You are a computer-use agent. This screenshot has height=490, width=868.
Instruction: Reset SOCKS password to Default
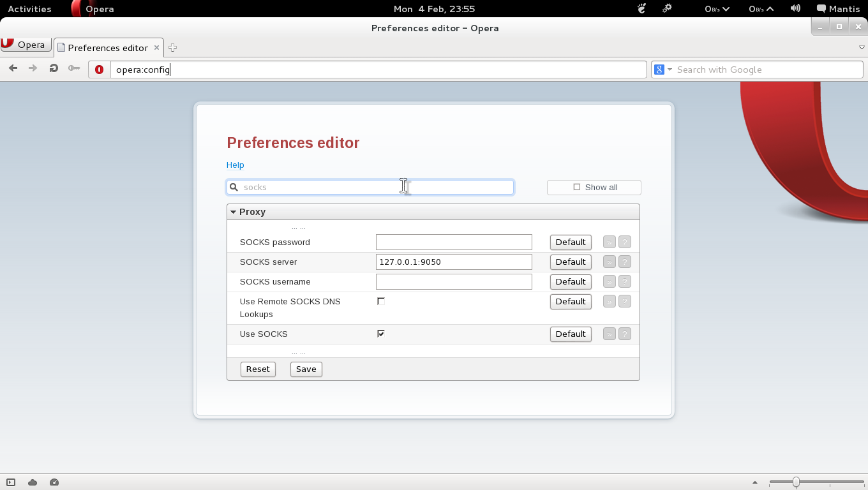(571, 242)
